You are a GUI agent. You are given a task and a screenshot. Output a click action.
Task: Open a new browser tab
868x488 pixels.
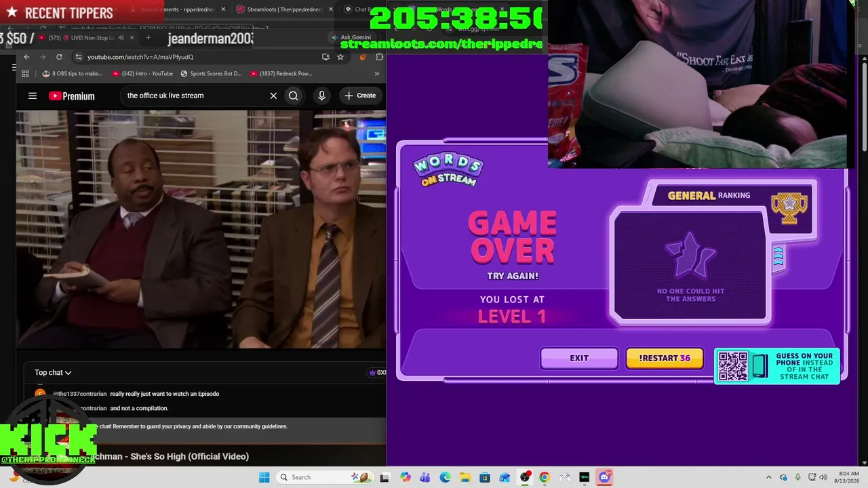(x=148, y=37)
